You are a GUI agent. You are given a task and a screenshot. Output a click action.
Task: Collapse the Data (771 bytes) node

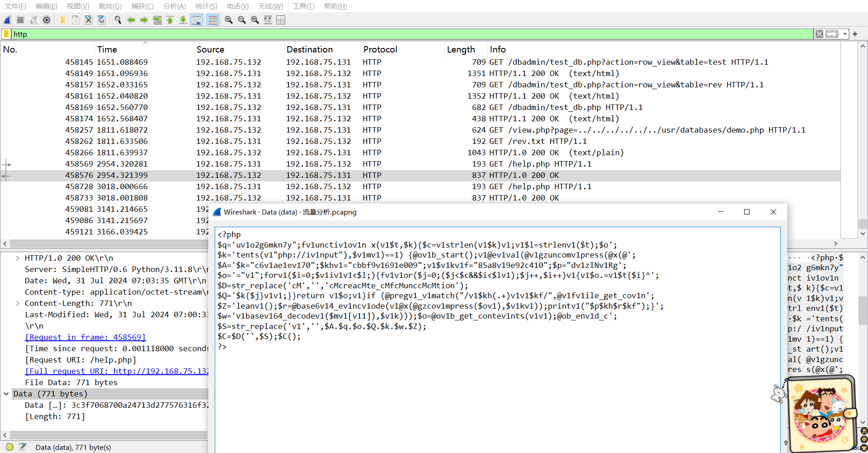(6, 394)
